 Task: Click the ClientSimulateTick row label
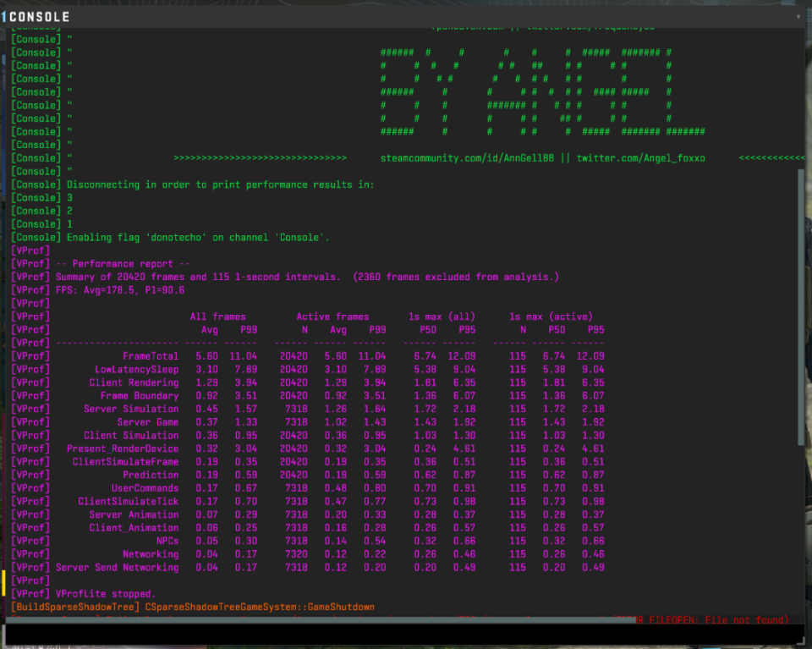click(129, 502)
